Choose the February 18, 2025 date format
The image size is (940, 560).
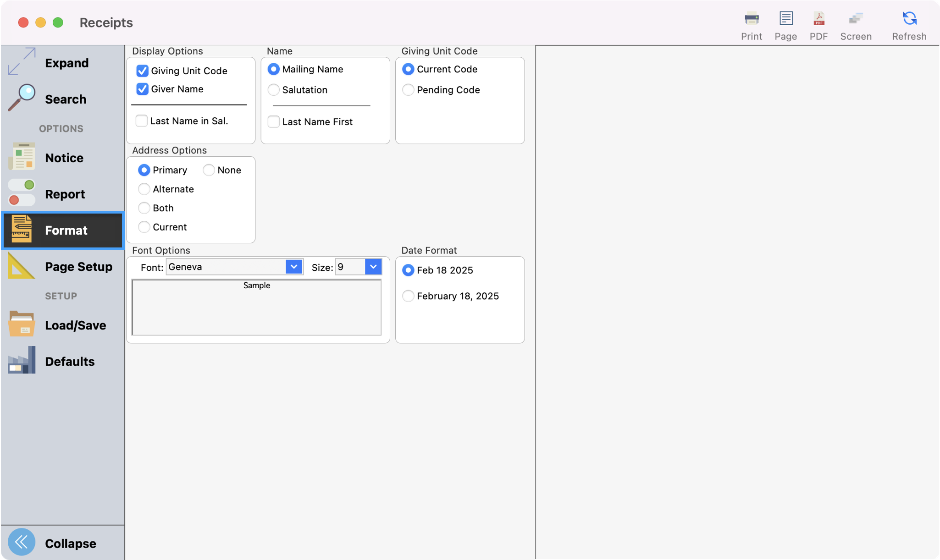408,296
